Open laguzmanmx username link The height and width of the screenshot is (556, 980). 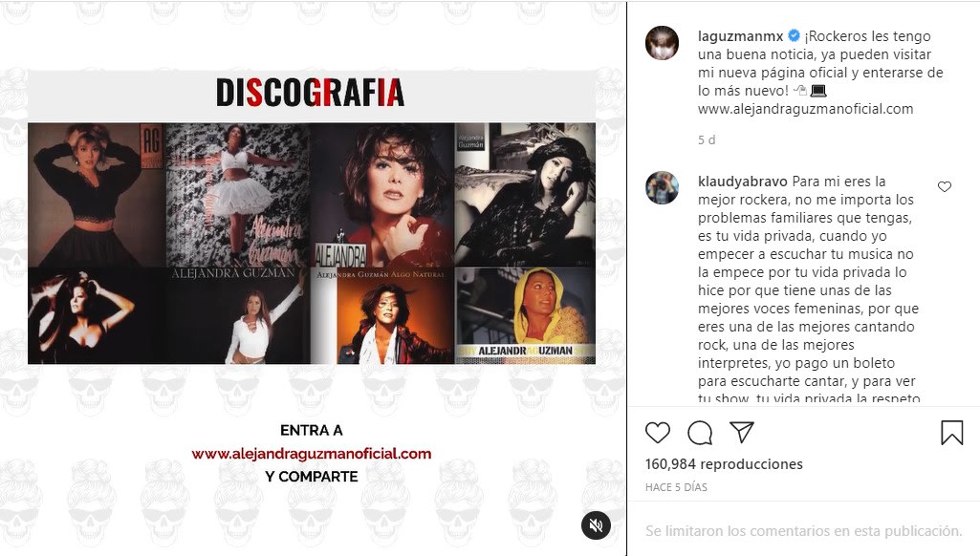[x=741, y=36]
